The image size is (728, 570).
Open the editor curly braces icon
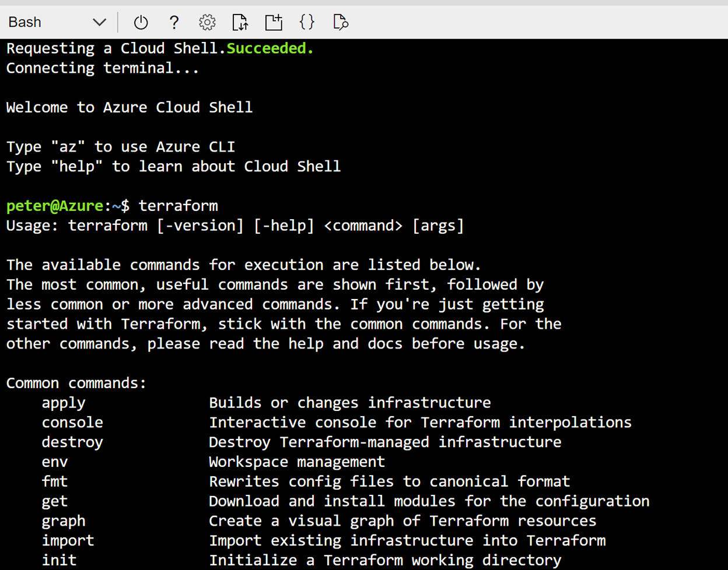click(x=307, y=22)
